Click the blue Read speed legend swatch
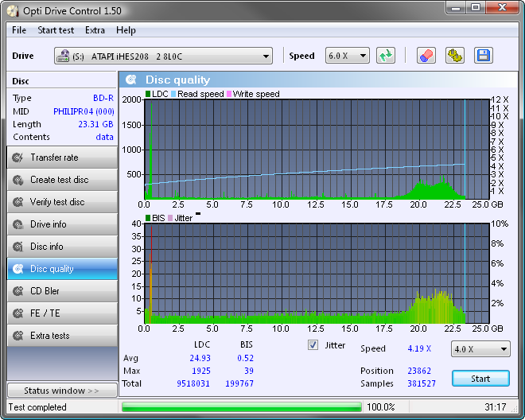Screen dimensions: 525x420 [173, 94]
